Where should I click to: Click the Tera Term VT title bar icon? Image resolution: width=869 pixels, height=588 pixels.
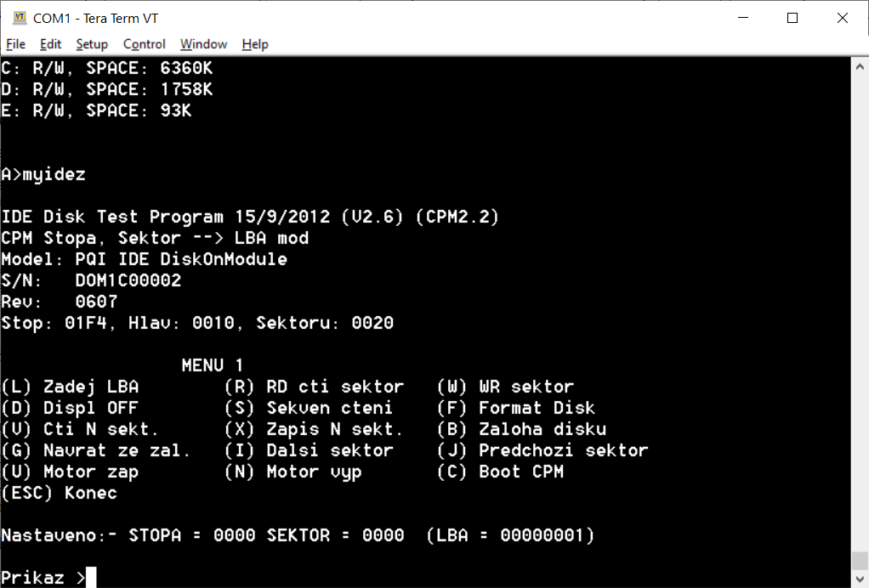[19, 18]
